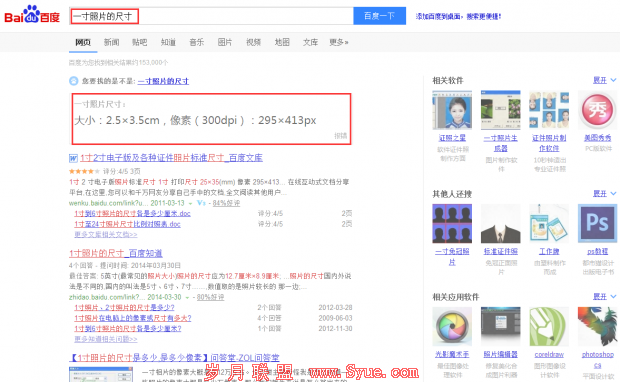
Task: Open the ps教程 link
Action: point(597,252)
